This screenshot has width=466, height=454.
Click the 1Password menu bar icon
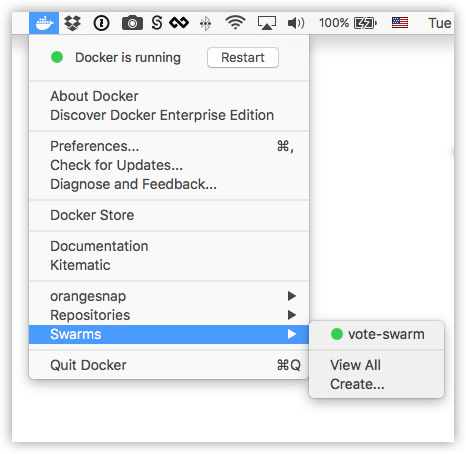pyautogui.click(x=101, y=23)
